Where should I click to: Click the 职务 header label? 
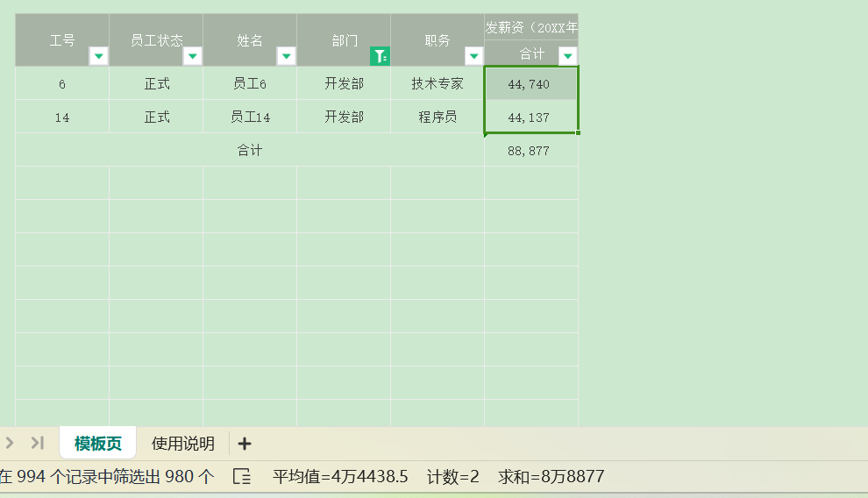pos(438,40)
